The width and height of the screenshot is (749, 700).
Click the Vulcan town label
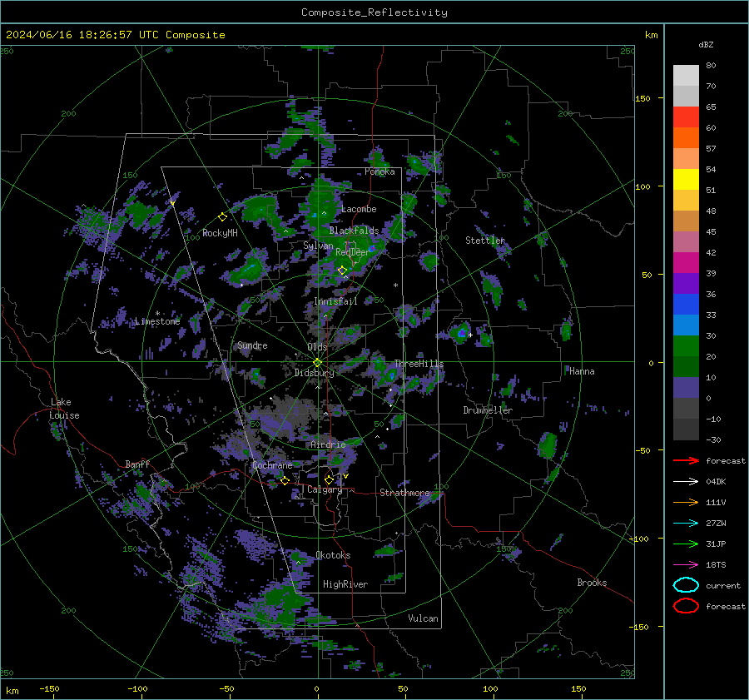click(x=423, y=618)
